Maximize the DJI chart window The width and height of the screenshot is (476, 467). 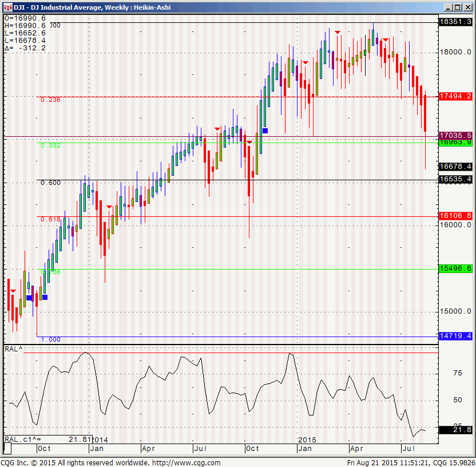click(457, 7)
